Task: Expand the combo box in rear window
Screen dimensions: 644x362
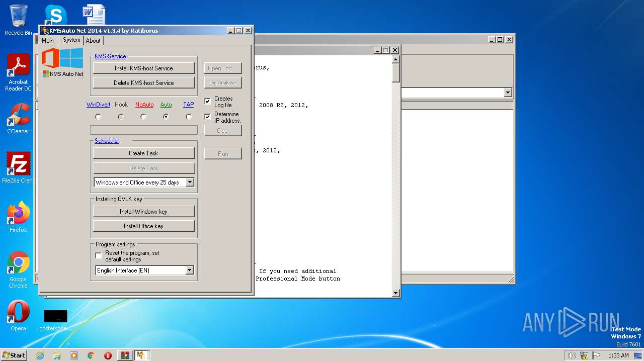Action: click(x=508, y=93)
